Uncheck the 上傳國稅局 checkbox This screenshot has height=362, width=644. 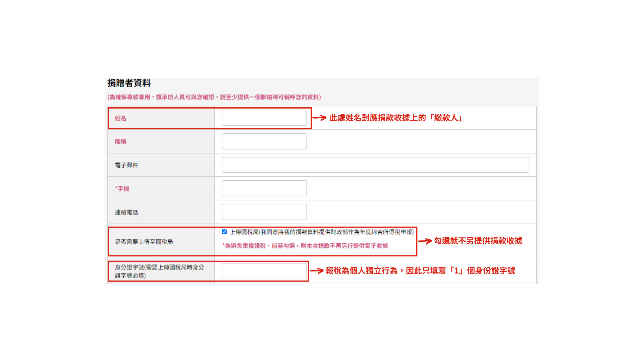(x=224, y=232)
